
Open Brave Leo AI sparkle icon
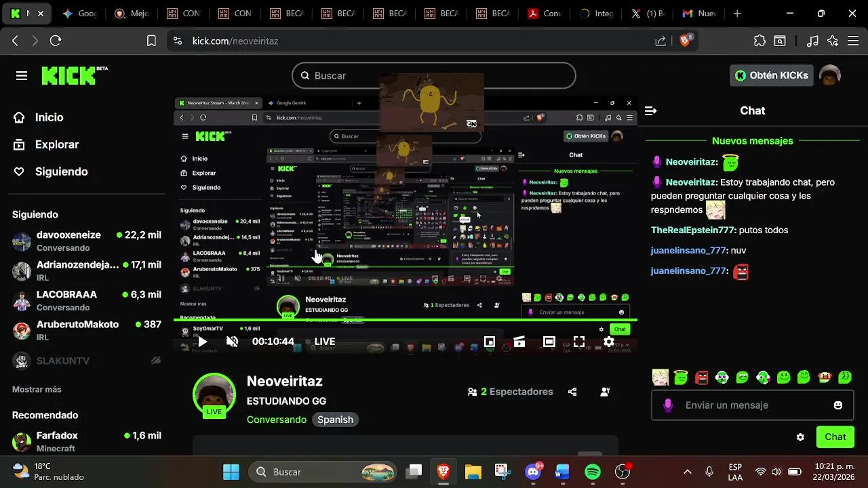pos(833,41)
